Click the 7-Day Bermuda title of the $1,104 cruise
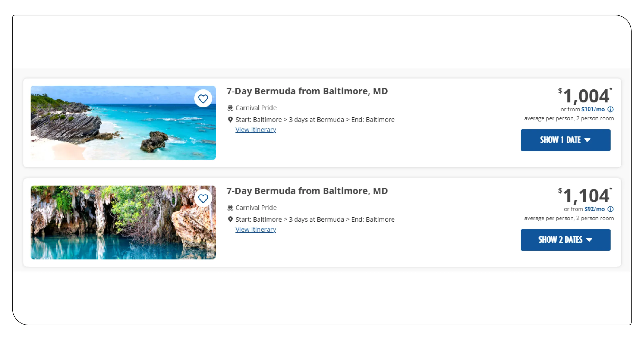This screenshot has width=644, height=340. [307, 191]
